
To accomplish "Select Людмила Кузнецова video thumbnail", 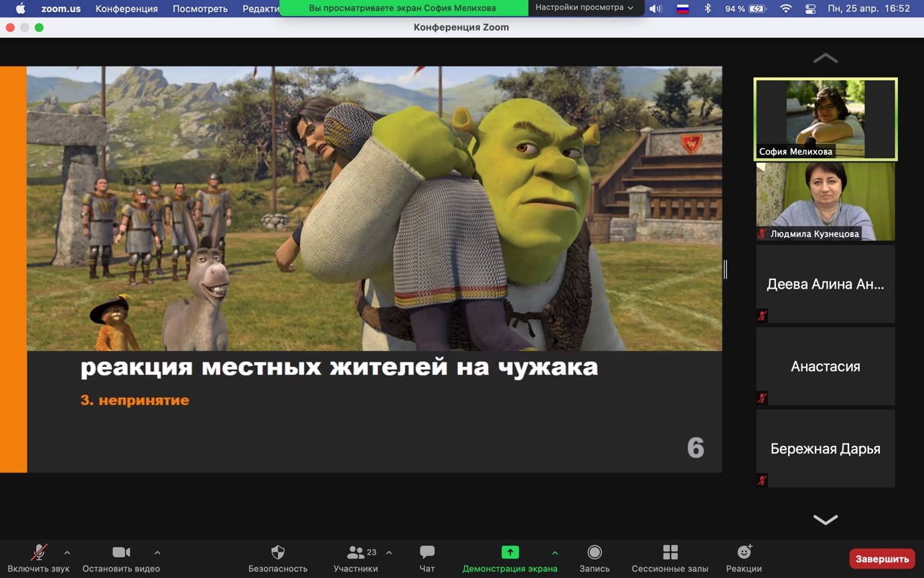I will [826, 202].
